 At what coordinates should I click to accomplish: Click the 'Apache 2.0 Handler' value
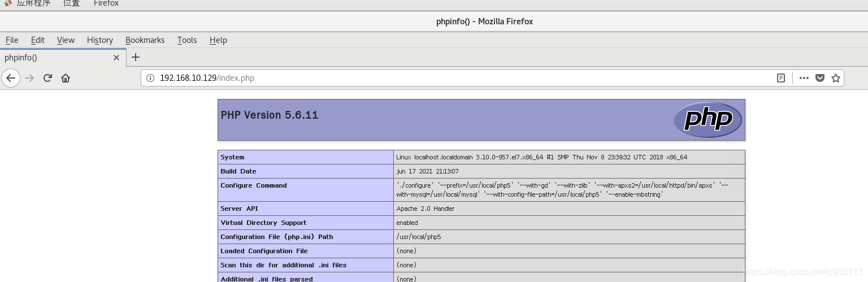[426, 209]
